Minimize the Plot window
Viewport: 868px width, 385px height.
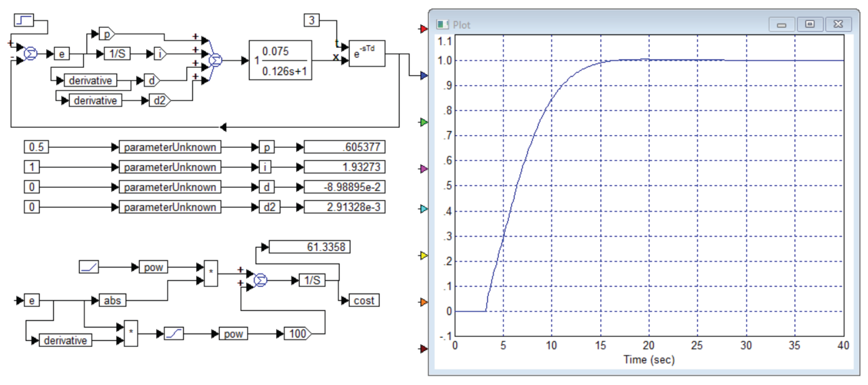pyautogui.click(x=781, y=25)
